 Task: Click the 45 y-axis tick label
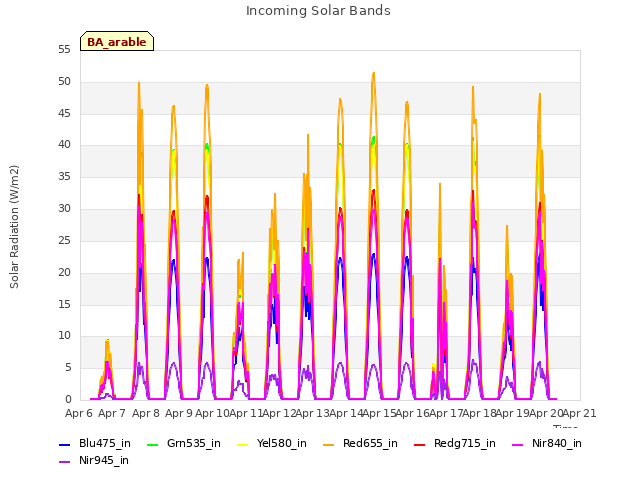[64, 113]
